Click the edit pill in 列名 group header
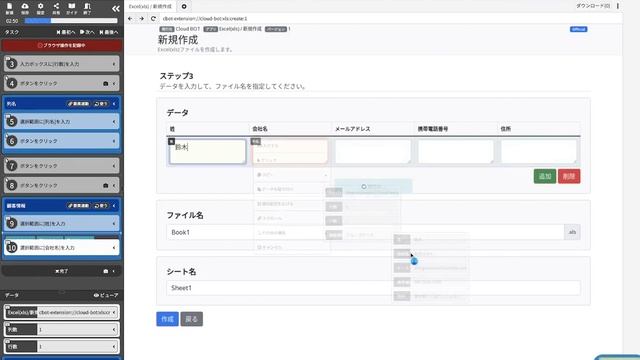Screen dimensions: 640x360 78,104
